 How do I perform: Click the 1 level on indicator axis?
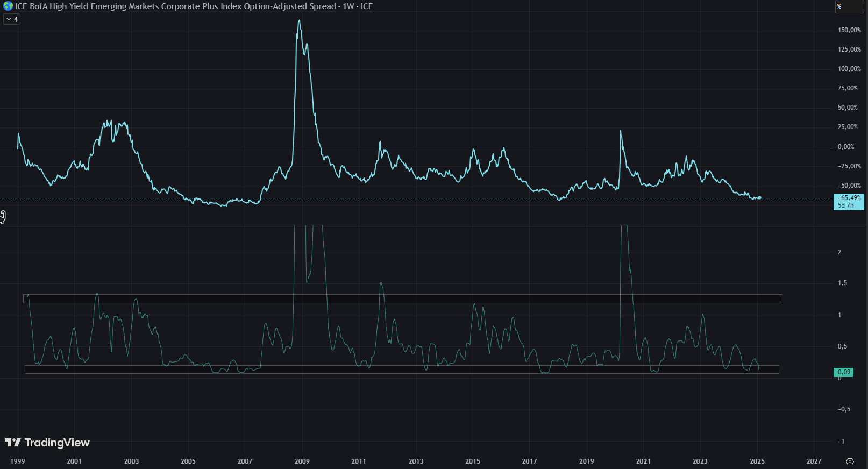point(839,315)
